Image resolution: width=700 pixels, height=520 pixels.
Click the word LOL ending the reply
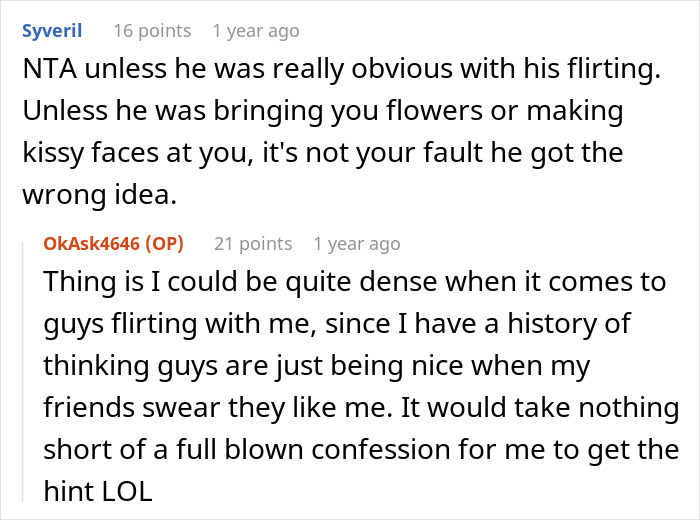click(128, 491)
